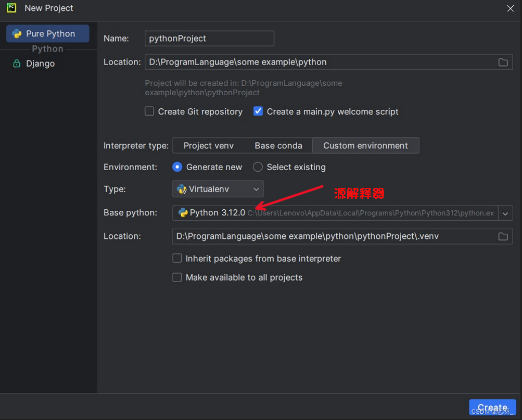This screenshot has height=420, width=522.
Task: Switch to Base conda interpreter type
Action: click(278, 145)
